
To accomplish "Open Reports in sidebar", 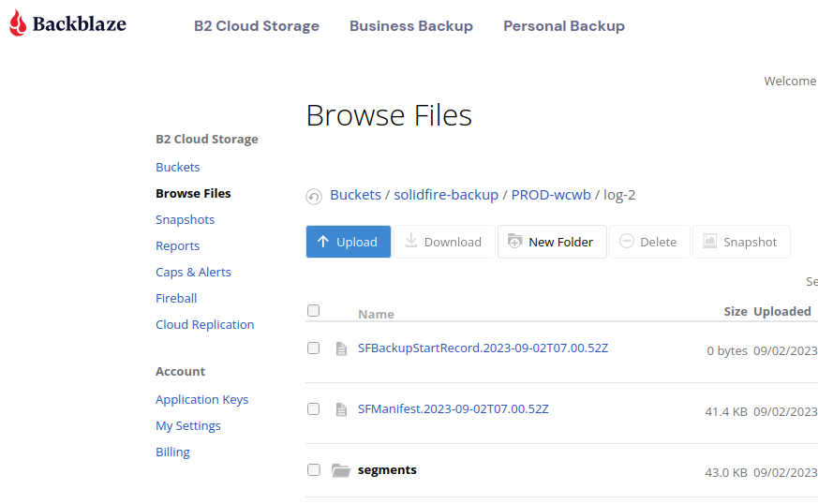I will 177,245.
